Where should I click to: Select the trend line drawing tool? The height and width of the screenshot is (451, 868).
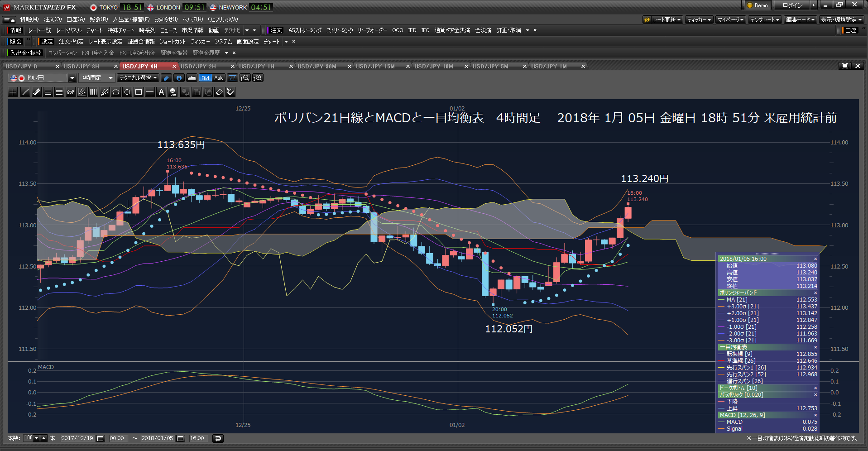point(25,92)
